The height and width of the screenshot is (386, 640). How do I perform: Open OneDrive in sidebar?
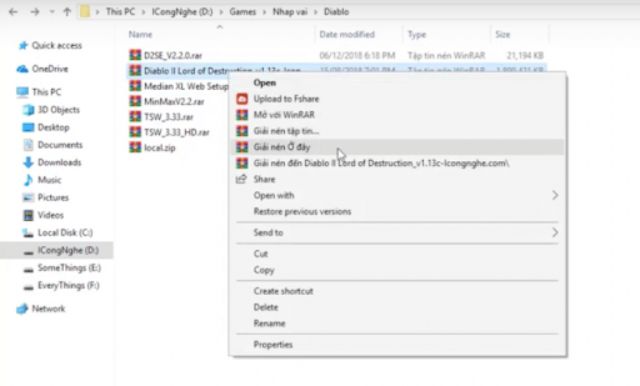coord(50,69)
